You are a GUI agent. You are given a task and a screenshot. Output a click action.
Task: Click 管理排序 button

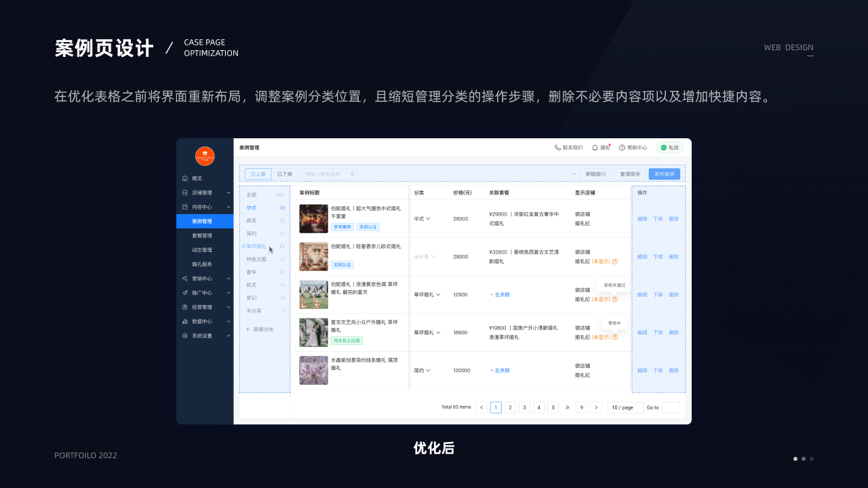click(x=630, y=174)
